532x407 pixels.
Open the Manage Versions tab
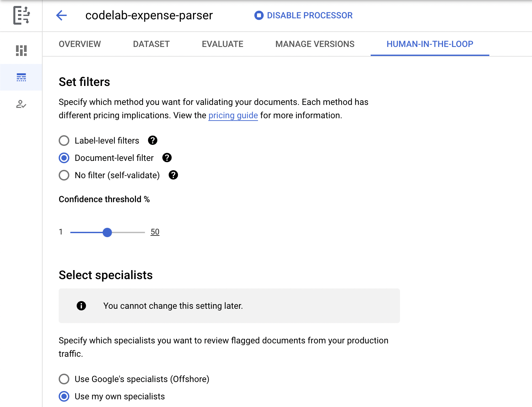pos(315,44)
